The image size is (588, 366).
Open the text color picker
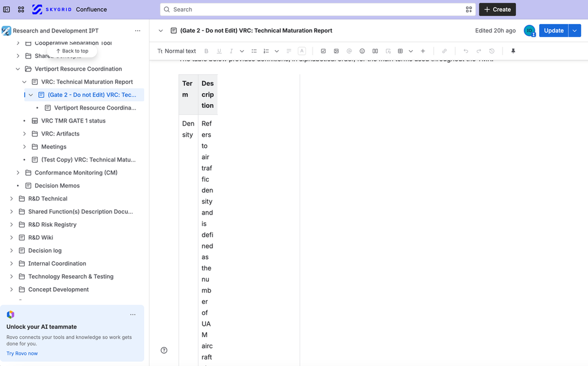click(302, 51)
